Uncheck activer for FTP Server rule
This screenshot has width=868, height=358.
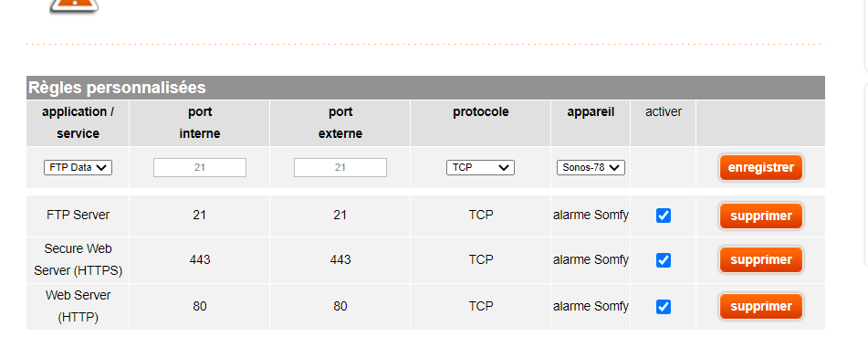click(664, 216)
